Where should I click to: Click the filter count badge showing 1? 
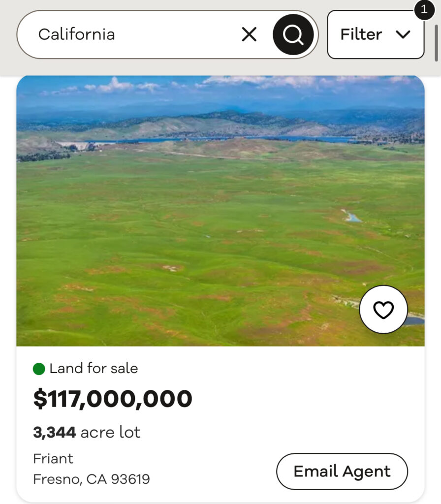424,9
